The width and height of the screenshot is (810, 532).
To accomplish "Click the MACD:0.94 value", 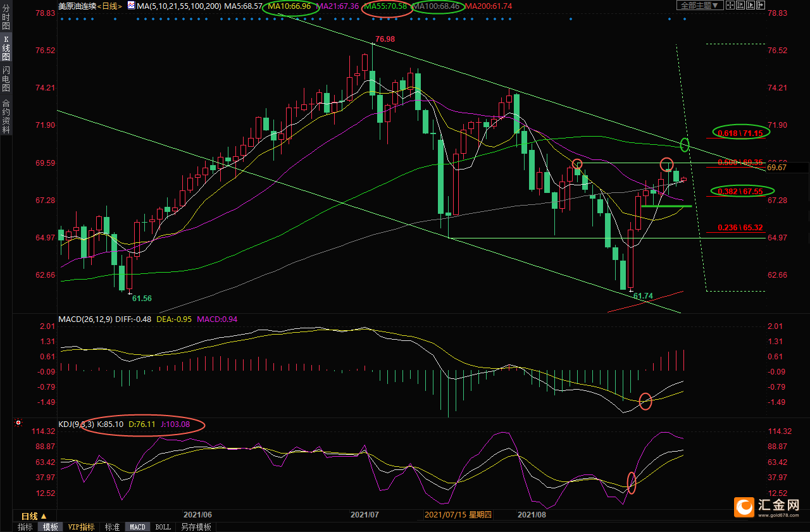I will [x=217, y=319].
